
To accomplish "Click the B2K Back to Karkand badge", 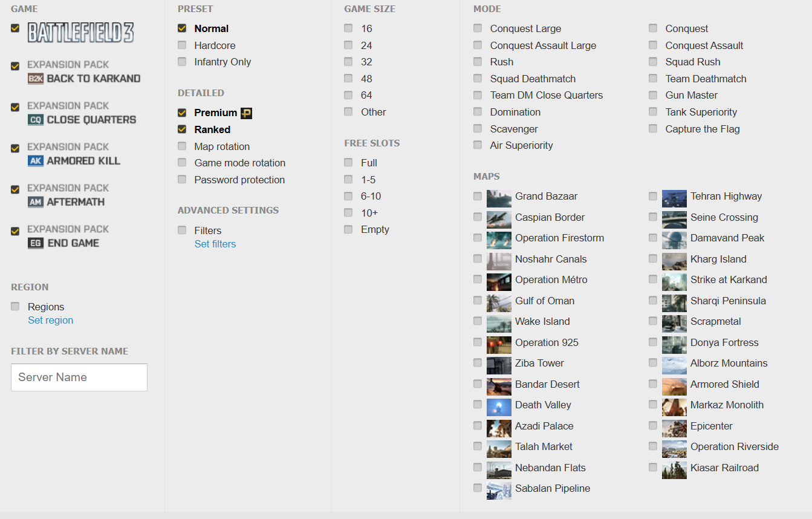I will tap(36, 79).
